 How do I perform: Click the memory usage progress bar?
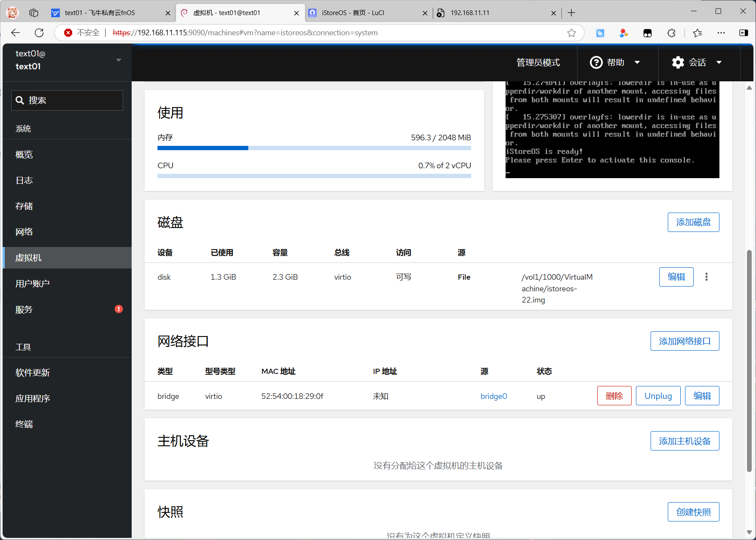[314, 148]
